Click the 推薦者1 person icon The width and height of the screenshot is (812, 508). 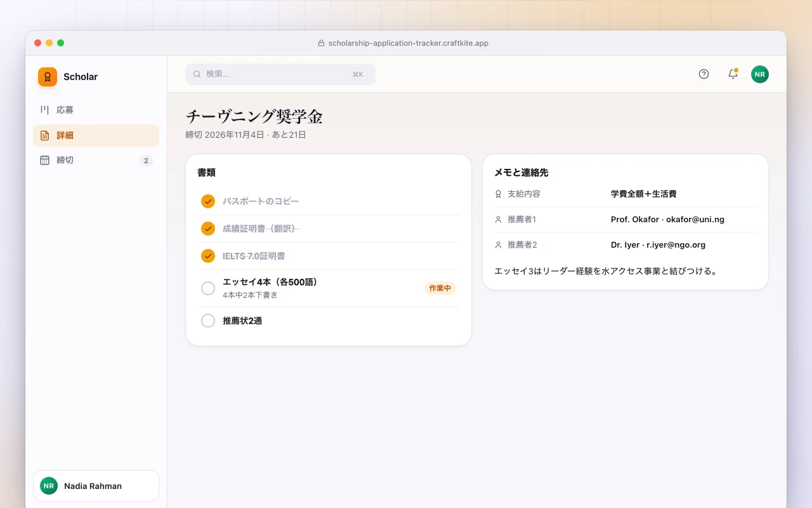tap(498, 219)
